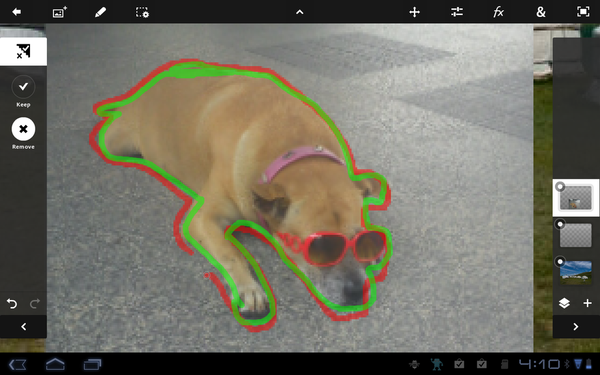The image size is (600, 375).
Task: Choose the Remove X mode
Action: 23,129
